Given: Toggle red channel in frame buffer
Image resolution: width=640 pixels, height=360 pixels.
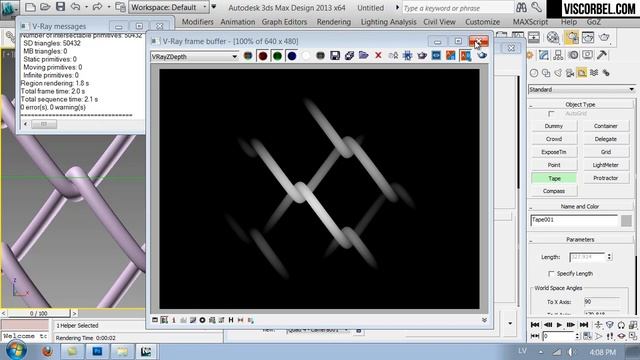Looking at the screenshot, I should pyautogui.click(x=262, y=56).
